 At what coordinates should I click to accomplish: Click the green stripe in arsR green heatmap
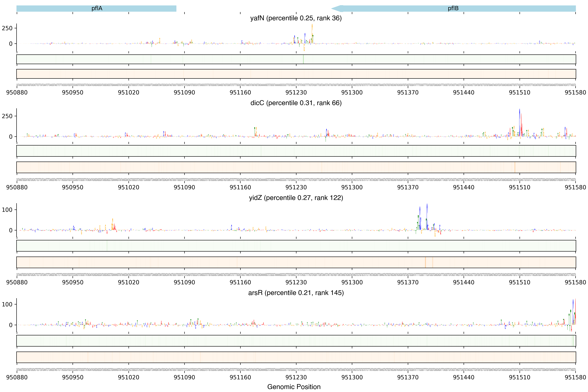click(573, 341)
